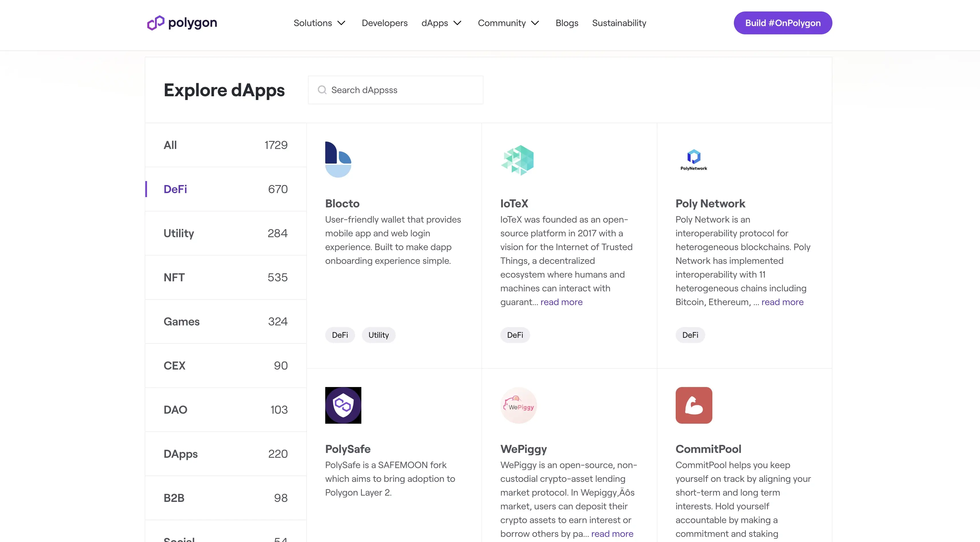Click read more on Poly Network description
The height and width of the screenshot is (542, 980).
tap(782, 302)
